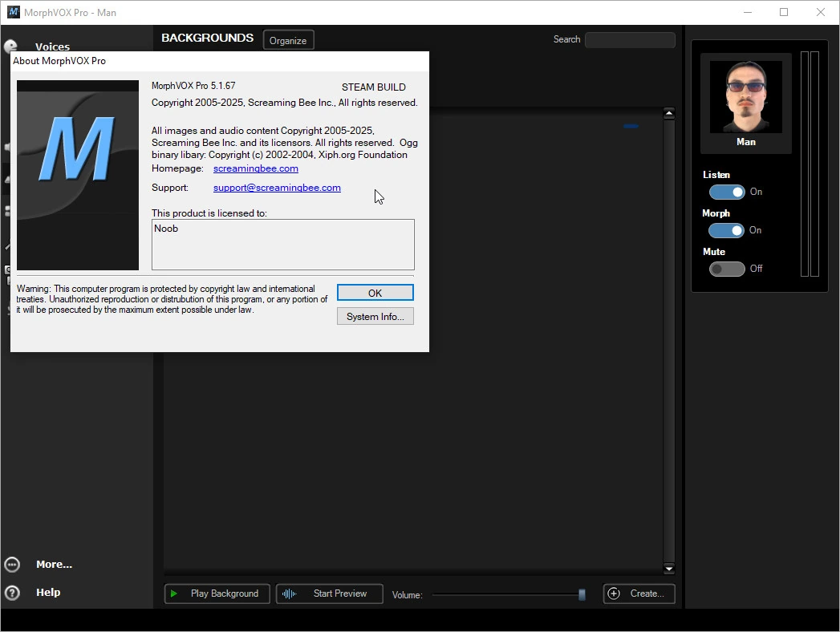Click MorphVOX title bar app icon
This screenshot has width=840, height=632.
pos(14,12)
